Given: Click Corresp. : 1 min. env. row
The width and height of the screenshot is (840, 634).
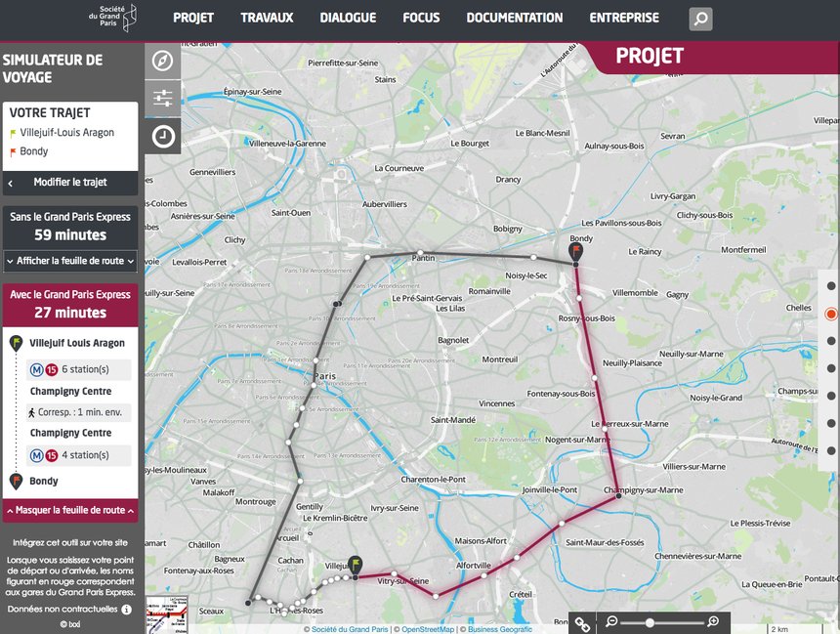Looking at the screenshot, I should (79, 412).
